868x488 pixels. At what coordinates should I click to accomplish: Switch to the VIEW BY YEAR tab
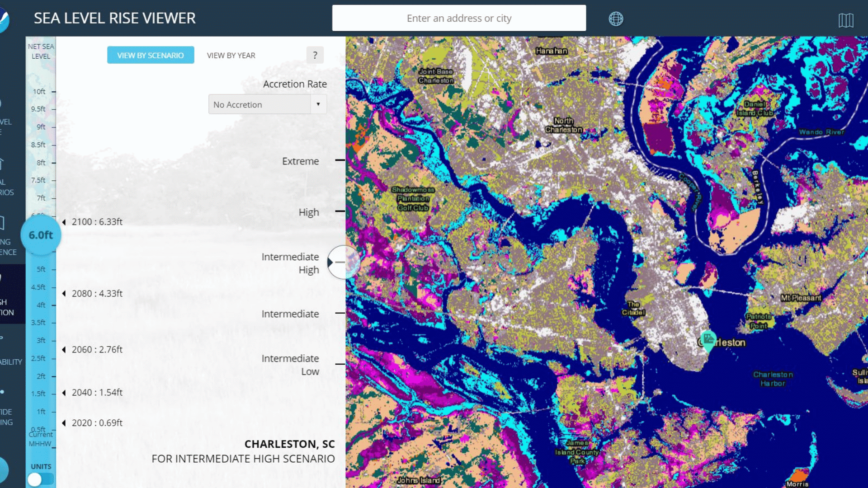231,55
